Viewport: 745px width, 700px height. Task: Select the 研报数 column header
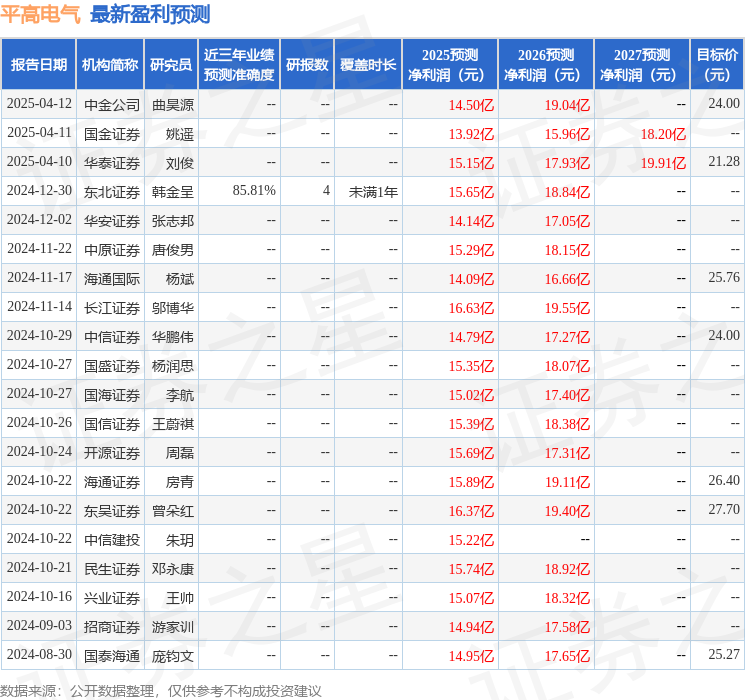pyautogui.click(x=307, y=65)
